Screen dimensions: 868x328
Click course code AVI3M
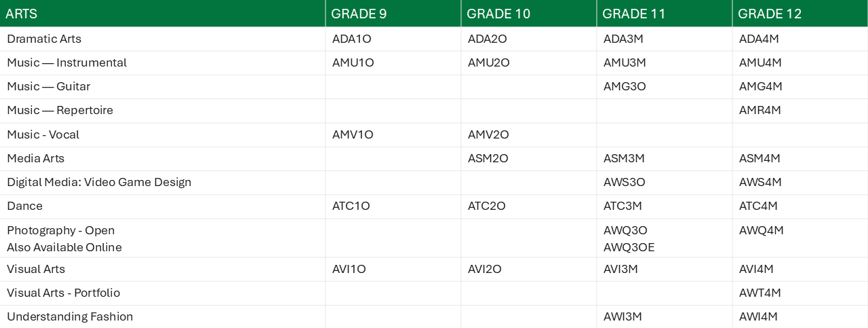click(x=623, y=269)
